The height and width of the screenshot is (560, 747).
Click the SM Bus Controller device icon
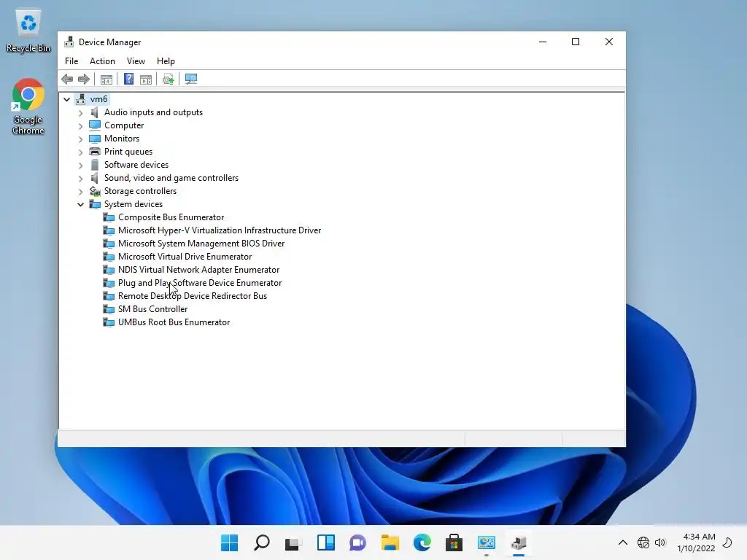pos(109,309)
